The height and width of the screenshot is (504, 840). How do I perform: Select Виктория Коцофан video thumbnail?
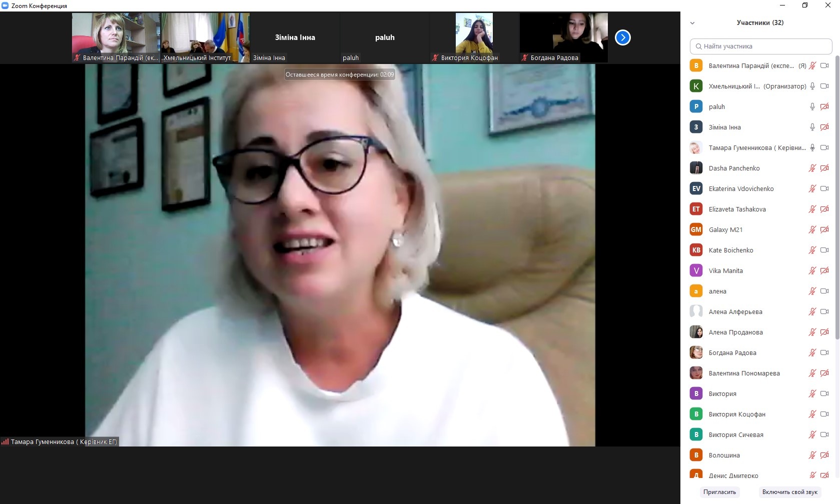pos(474,37)
